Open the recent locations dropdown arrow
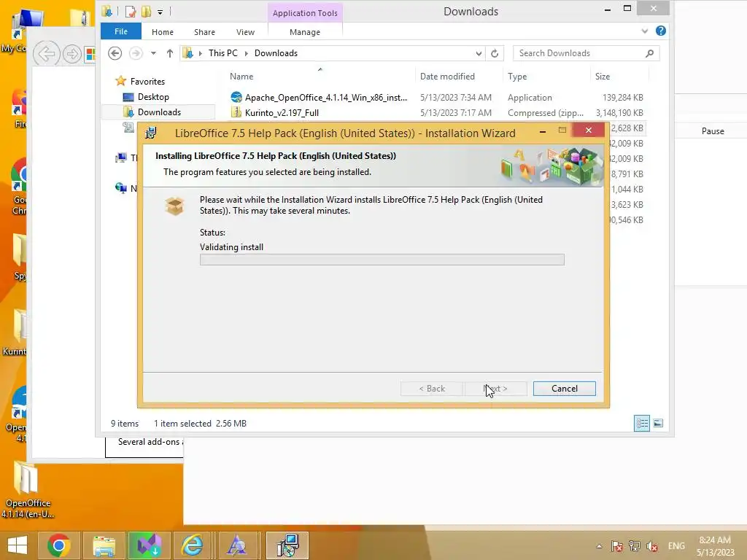This screenshot has width=747, height=560. pos(153,53)
